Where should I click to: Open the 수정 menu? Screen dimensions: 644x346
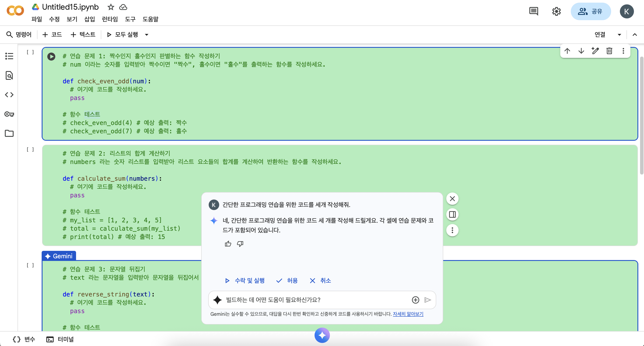[x=54, y=19]
